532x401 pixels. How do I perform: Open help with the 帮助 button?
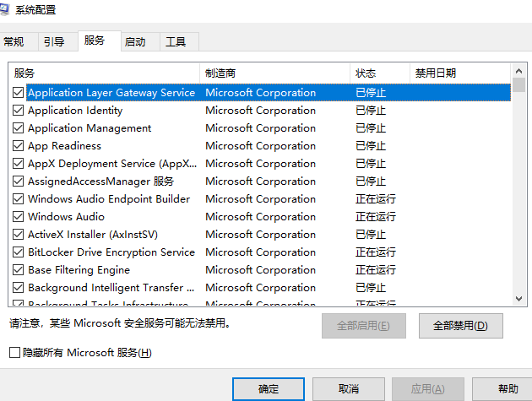pos(508,388)
